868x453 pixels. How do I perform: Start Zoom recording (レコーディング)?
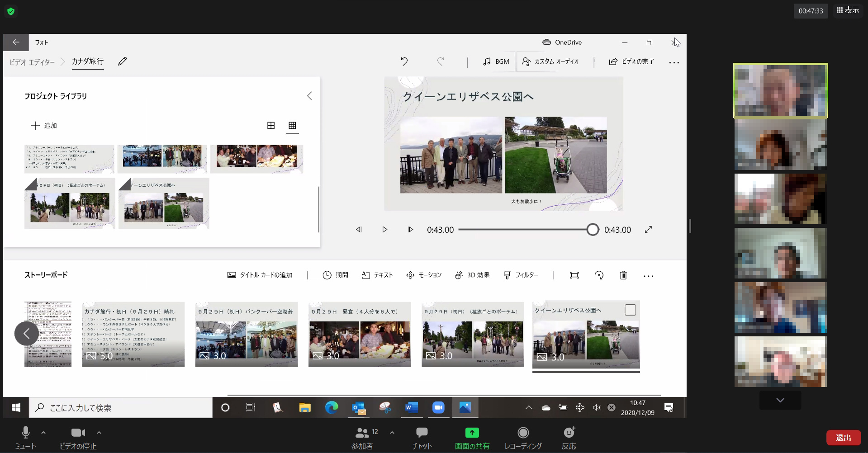523,437
